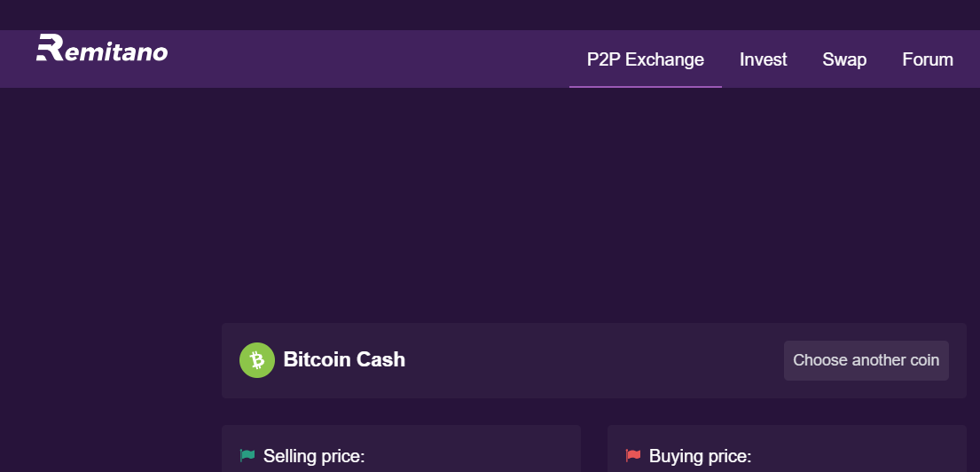Click the Selling price label
980x472 pixels.
(x=314, y=456)
